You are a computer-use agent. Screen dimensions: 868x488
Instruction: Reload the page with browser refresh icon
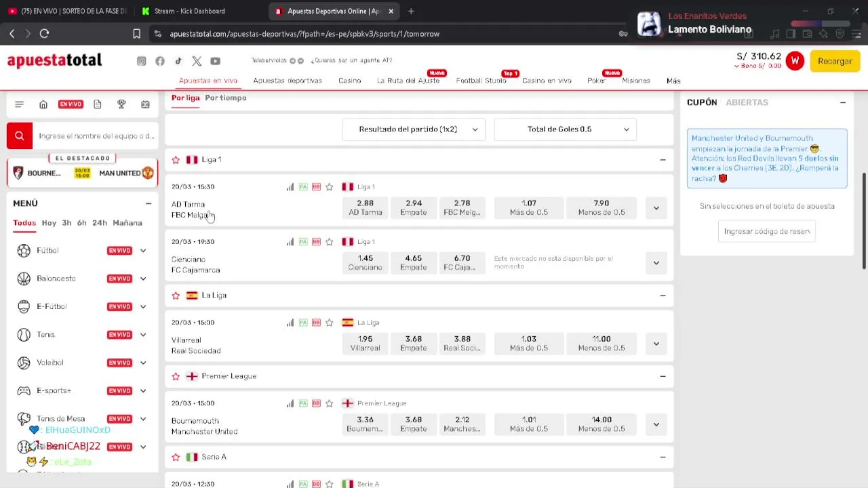click(x=44, y=33)
